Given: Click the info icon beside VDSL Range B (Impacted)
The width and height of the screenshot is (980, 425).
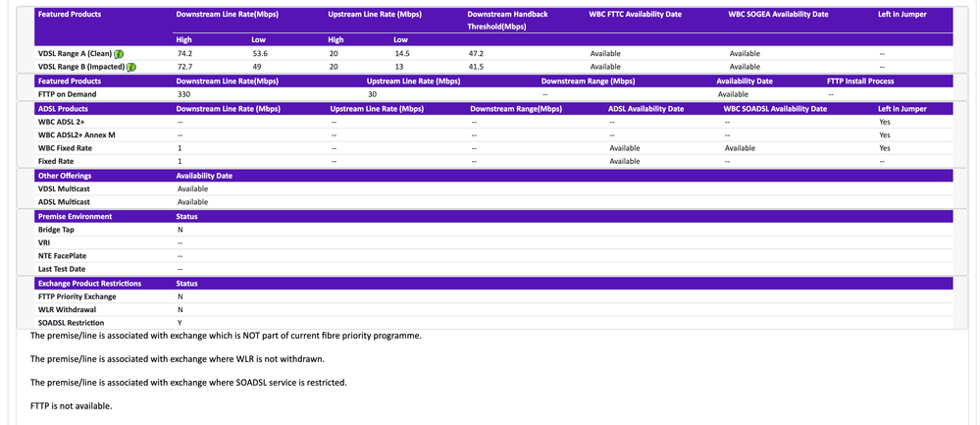Looking at the screenshot, I should click(x=130, y=67).
